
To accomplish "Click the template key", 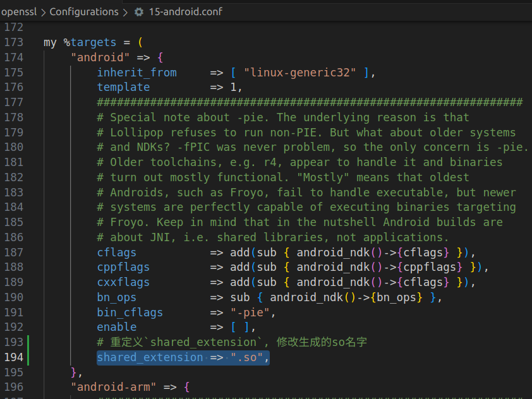I will coord(123,87).
